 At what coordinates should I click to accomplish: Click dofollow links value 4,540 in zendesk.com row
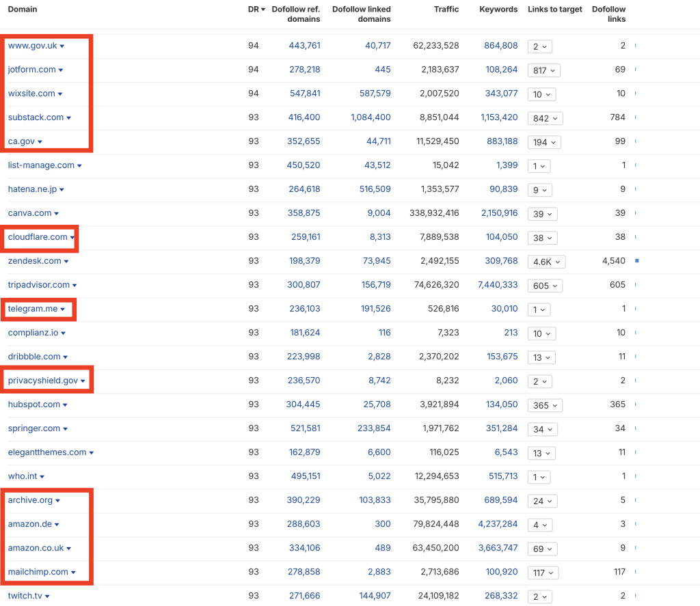614,260
